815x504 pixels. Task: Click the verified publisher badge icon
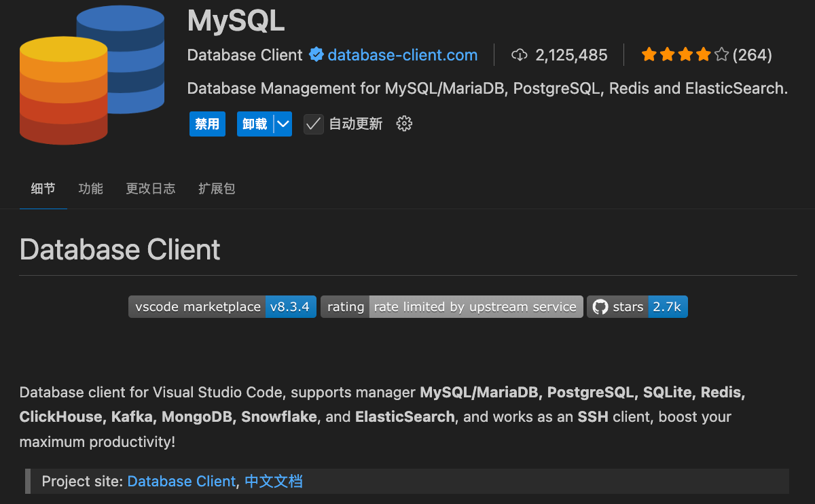(316, 55)
